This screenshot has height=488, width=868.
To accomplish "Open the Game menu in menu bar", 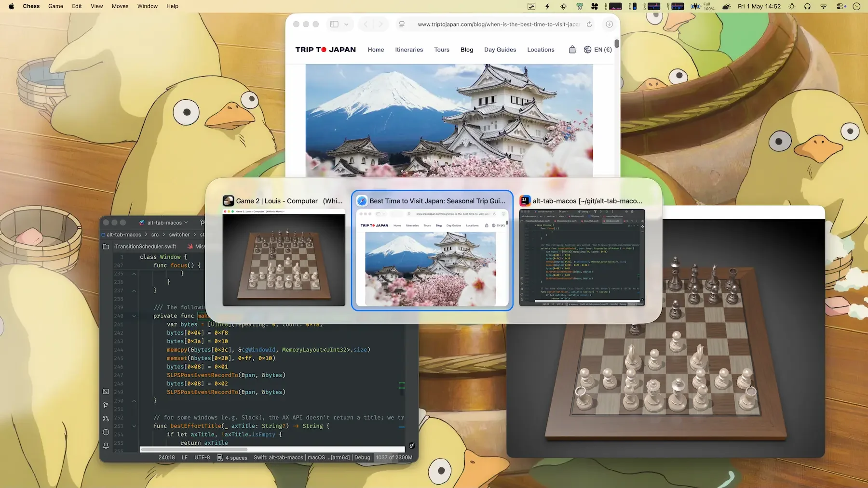I will 55,6.
